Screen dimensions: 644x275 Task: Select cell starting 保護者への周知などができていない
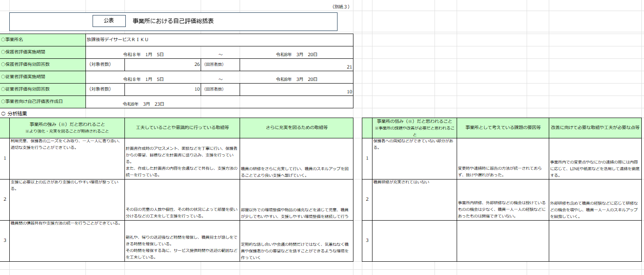(x=414, y=158)
